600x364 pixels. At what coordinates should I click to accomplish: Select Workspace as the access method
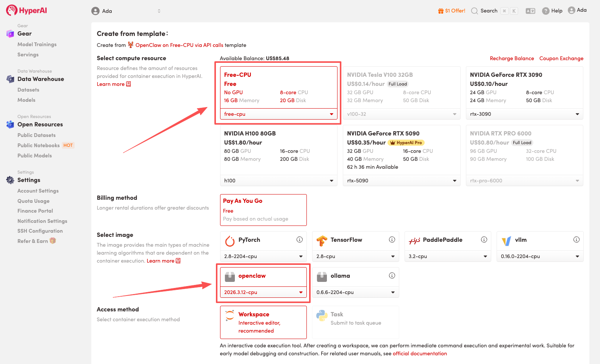tap(263, 322)
